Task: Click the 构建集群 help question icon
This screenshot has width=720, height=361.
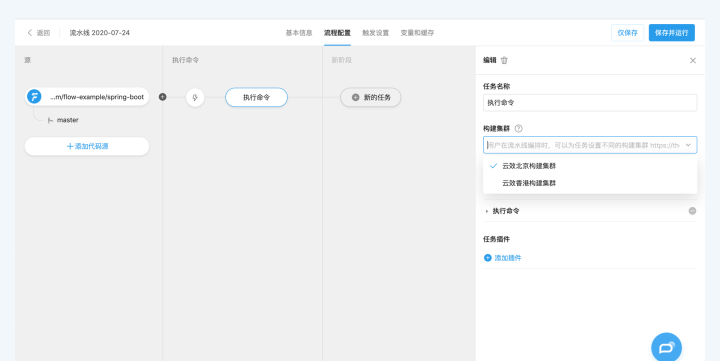Action: click(x=518, y=129)
